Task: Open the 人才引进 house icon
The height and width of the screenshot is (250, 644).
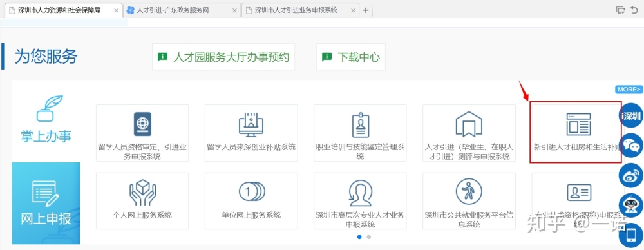Action: 469,124
